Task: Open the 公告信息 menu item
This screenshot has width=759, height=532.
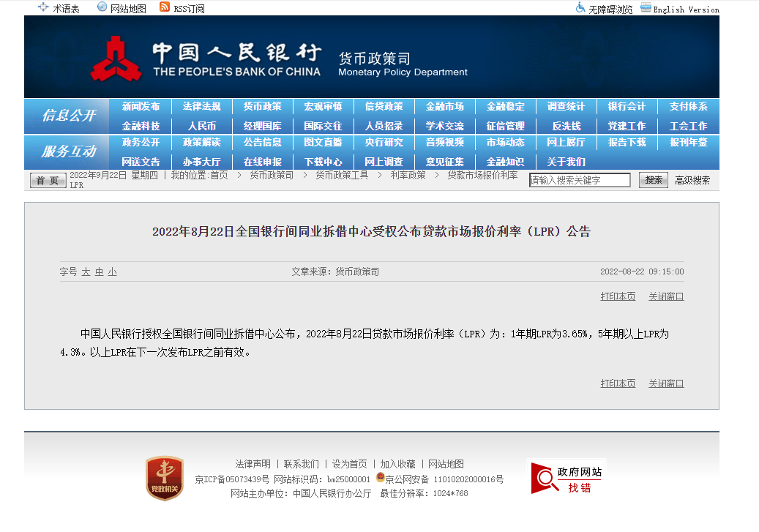Action: pyautogui.click(x=262, y=142)
